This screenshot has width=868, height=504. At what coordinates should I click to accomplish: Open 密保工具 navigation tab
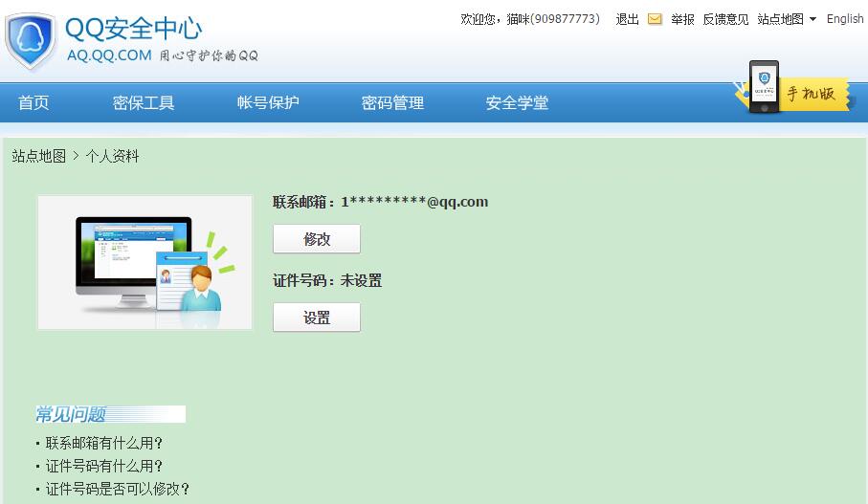tap(144, 102)
